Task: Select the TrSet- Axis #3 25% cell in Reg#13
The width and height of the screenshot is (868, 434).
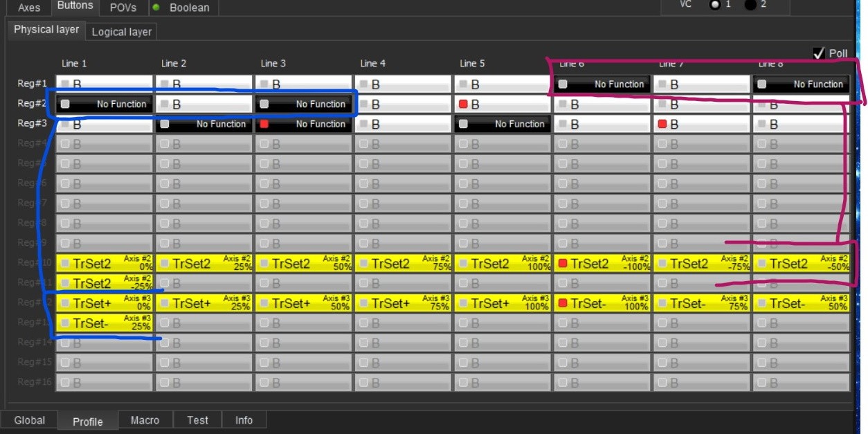Action: click(104, 323)
